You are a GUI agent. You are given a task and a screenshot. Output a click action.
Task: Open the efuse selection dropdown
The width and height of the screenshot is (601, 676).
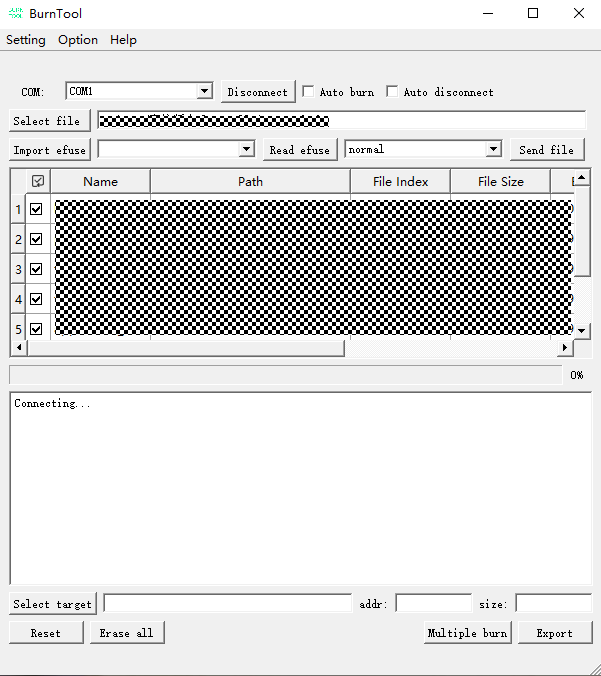point(247,149)
